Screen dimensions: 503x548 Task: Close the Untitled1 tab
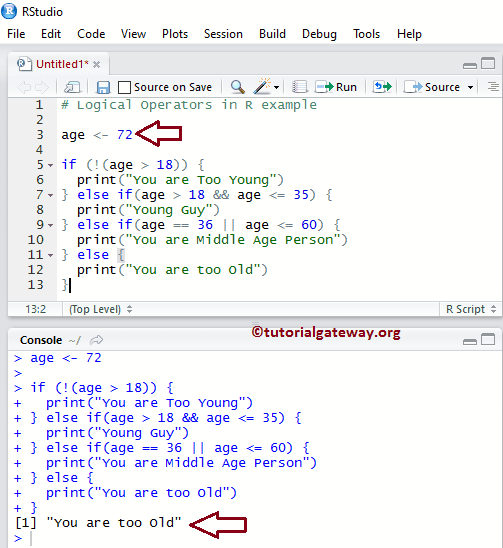96,65
